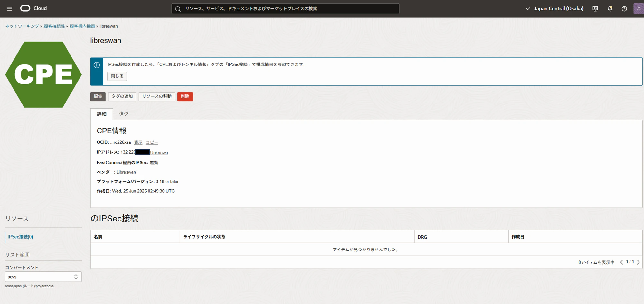Click the FastConnect経由のIPSec value 無効

(x=154, y=163)
